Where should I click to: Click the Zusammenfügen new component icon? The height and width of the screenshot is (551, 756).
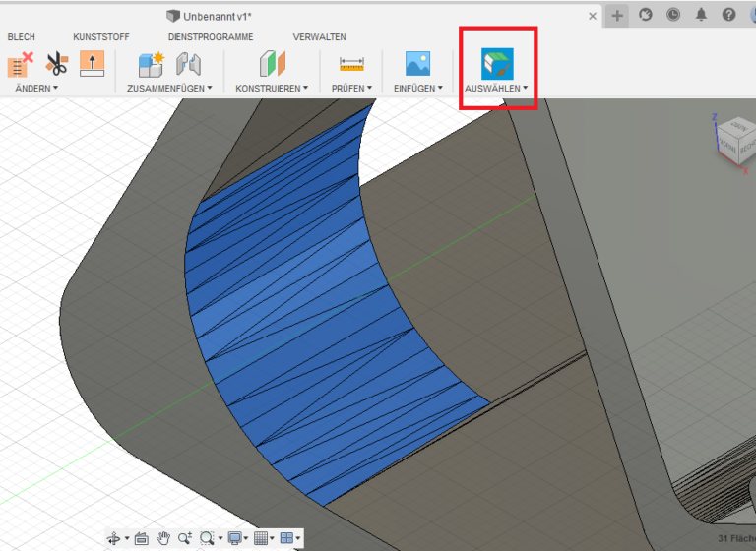151,65
